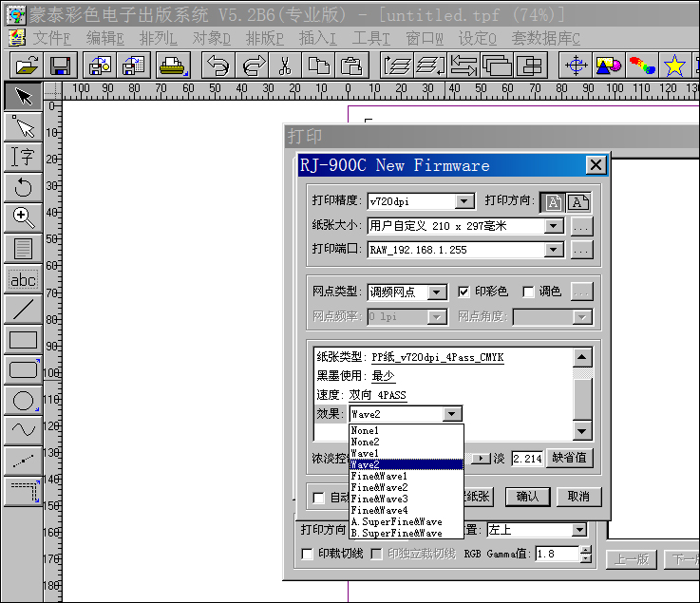Open the 打印端口 RAW_192.168.1.255 dropdown
Screen dimensions: 700x603
(x=554, y=250)
